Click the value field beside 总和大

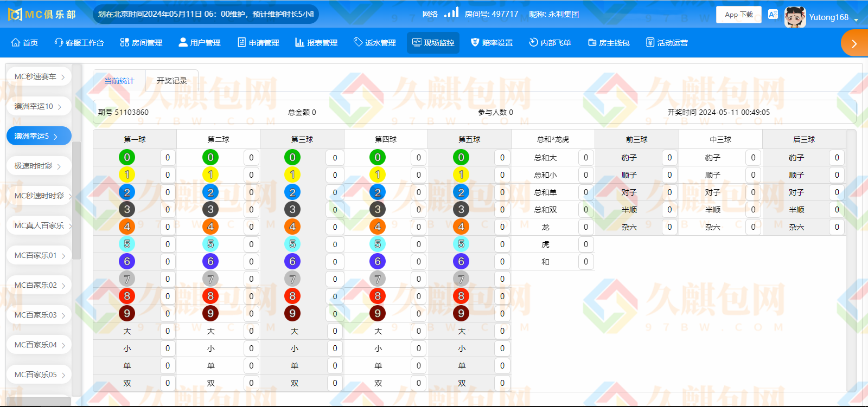pos(586,158)
